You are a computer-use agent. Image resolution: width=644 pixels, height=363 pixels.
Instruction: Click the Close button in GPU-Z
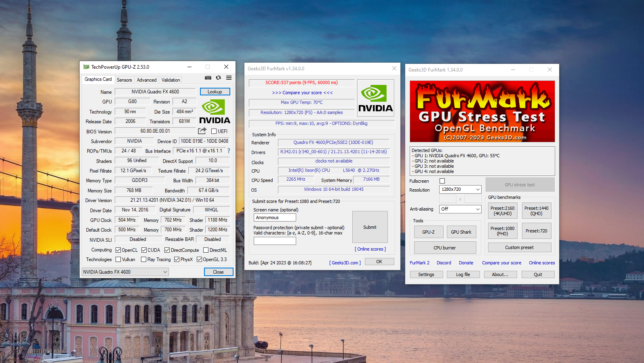tap(219, 272)
